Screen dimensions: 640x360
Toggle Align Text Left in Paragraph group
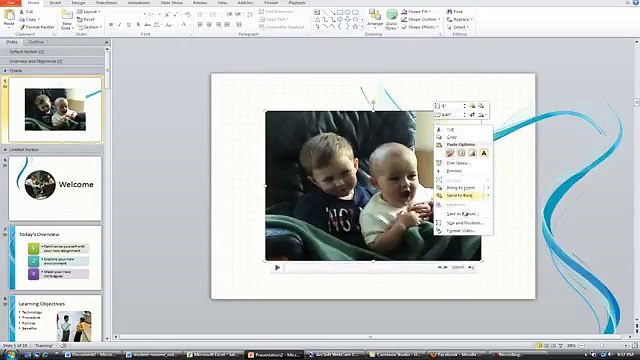[x=200, y=25]
